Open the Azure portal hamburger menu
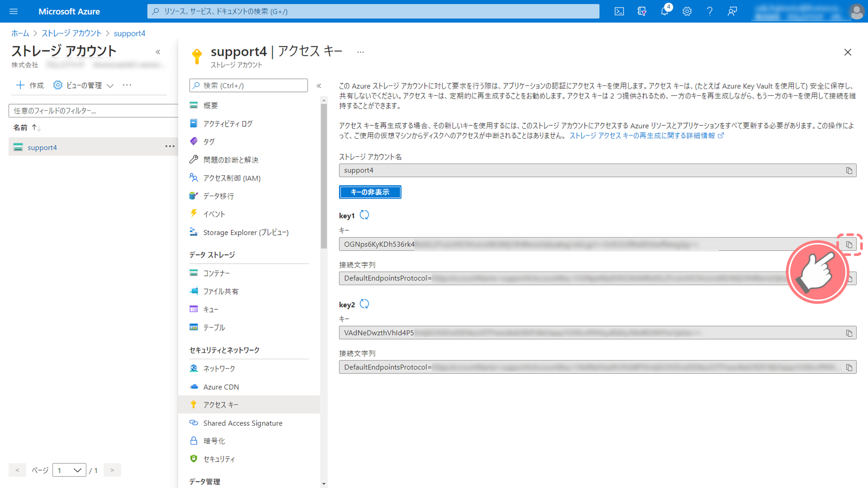This screenshot has width=868, height=488. [x=13, y=11]
